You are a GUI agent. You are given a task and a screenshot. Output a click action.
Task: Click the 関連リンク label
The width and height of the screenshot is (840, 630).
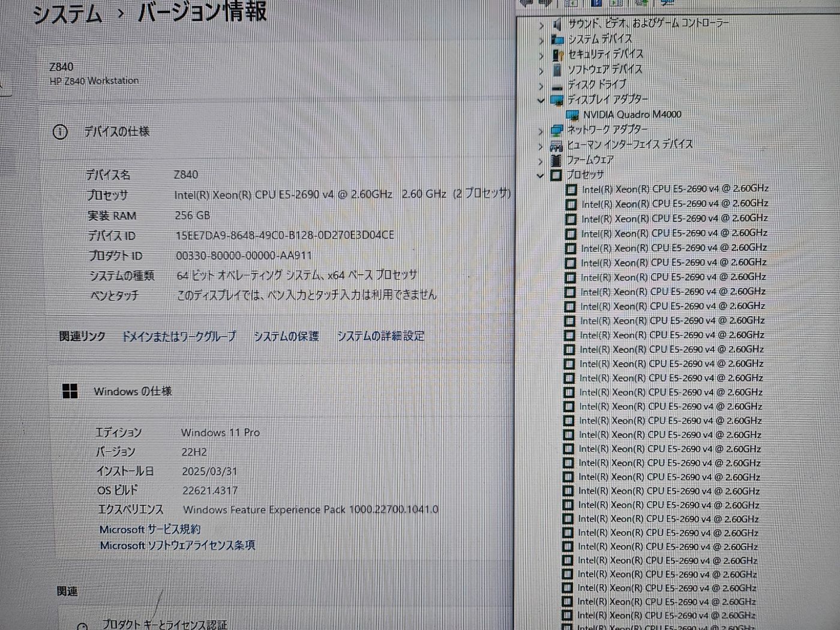point(82,337)
